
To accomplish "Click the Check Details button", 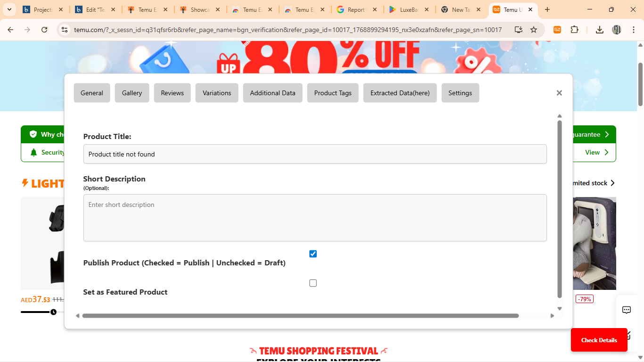I will tap(599, 340).
